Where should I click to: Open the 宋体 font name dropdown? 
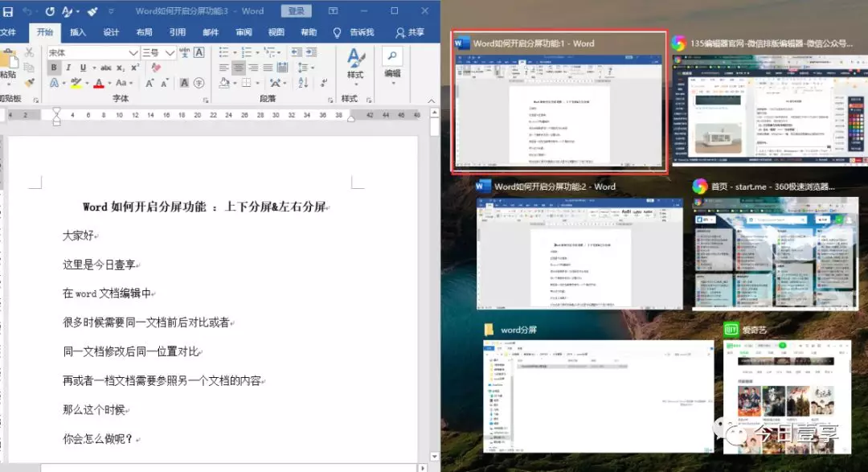(131, 52)
